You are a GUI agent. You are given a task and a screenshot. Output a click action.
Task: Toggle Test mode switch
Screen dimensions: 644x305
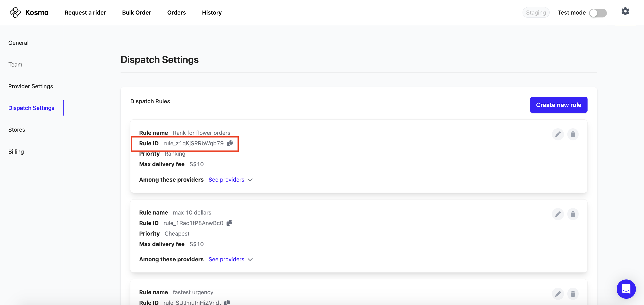pos(598,13)
